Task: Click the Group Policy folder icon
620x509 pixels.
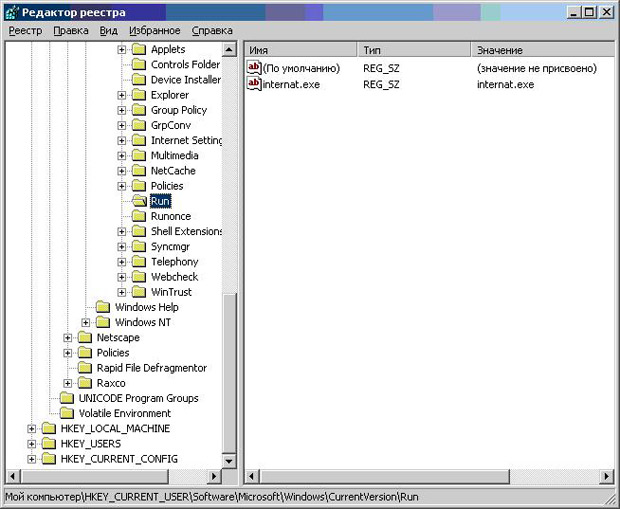Action: pyautogui.click(x=139, y=110)
